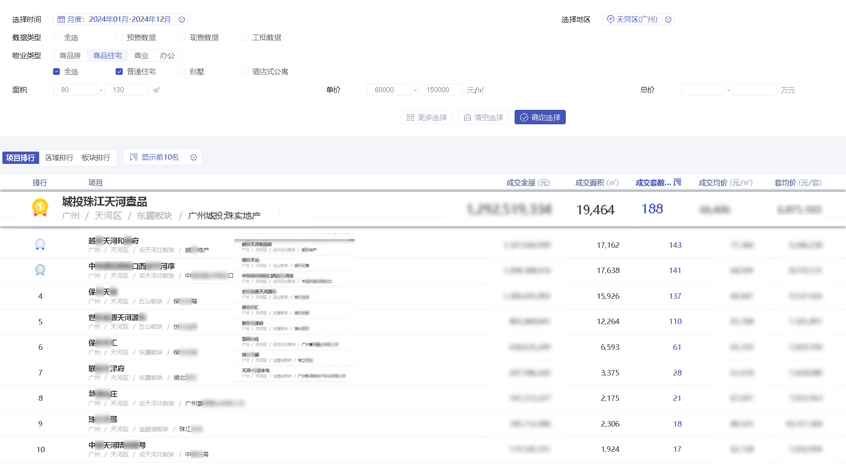
Task: Click the calendar icon beside 月度 date range
Action: pyautogui.click(x=61, y=20)
